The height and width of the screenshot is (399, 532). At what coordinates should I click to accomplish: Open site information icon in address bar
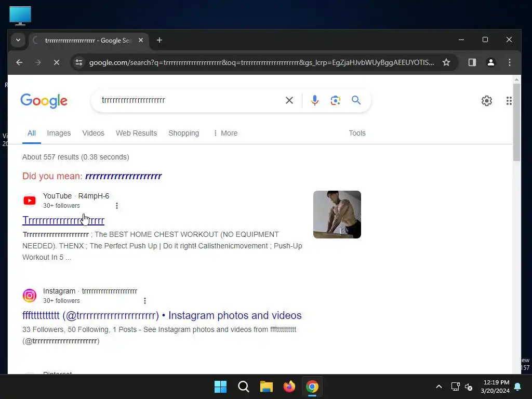click(79, 62)
